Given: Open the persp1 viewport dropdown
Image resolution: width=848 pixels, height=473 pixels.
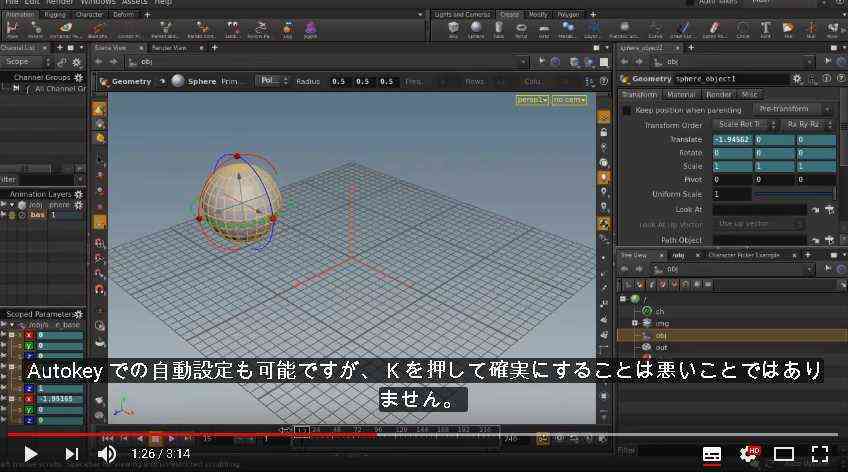Looking at the screenshot, I should point(532,100).
